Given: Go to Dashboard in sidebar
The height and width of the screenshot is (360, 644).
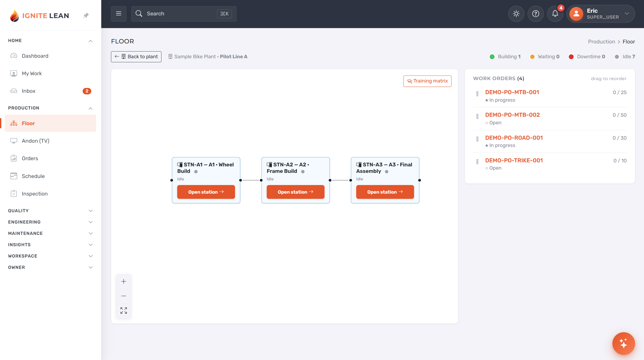Looking at the screenshot, I should tap(50, 56).
